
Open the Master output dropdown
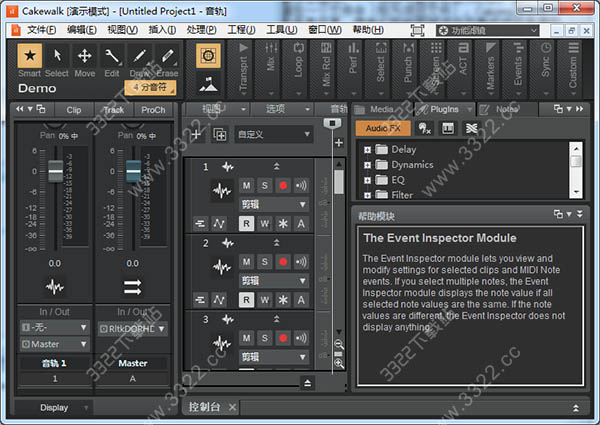pos(55,344)
